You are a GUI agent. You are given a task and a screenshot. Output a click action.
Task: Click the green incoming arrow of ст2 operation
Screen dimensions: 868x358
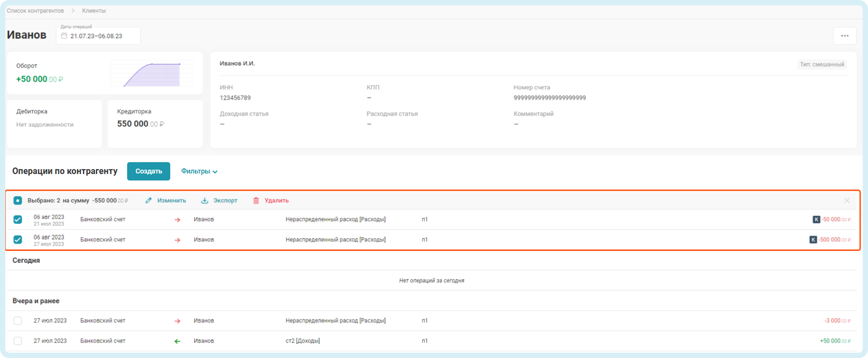pyautogui.click(x=177, y=341)
